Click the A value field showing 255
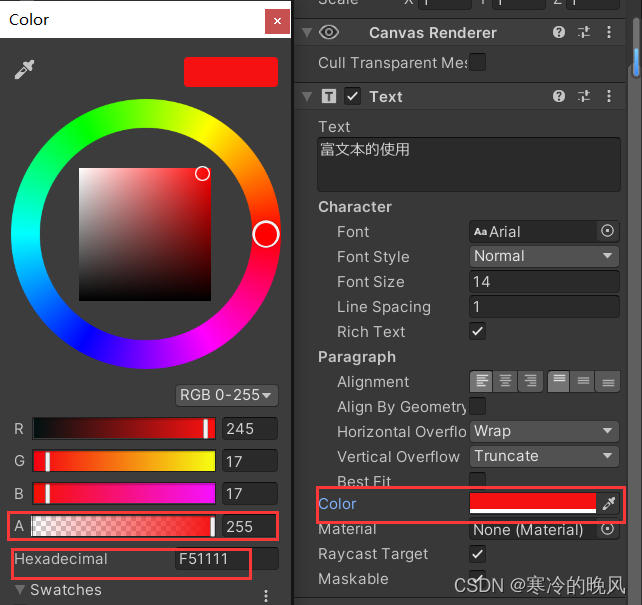Screen dimensions: 642x605 [250, 526]
